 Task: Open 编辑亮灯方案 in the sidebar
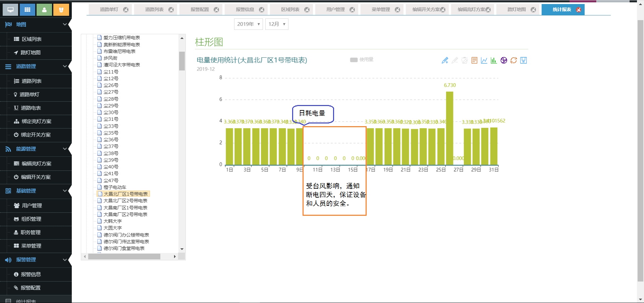pyautogui.click(x=36, y=164)
